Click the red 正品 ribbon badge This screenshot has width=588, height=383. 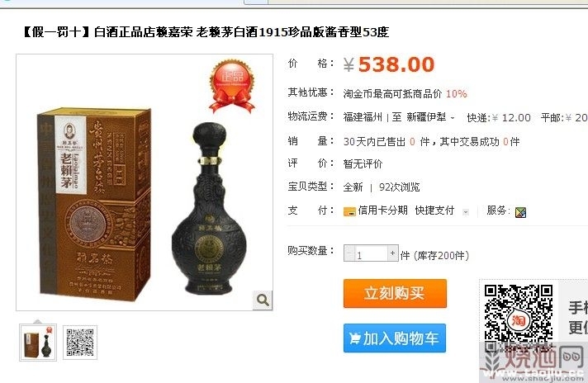(x=232, y=86)
